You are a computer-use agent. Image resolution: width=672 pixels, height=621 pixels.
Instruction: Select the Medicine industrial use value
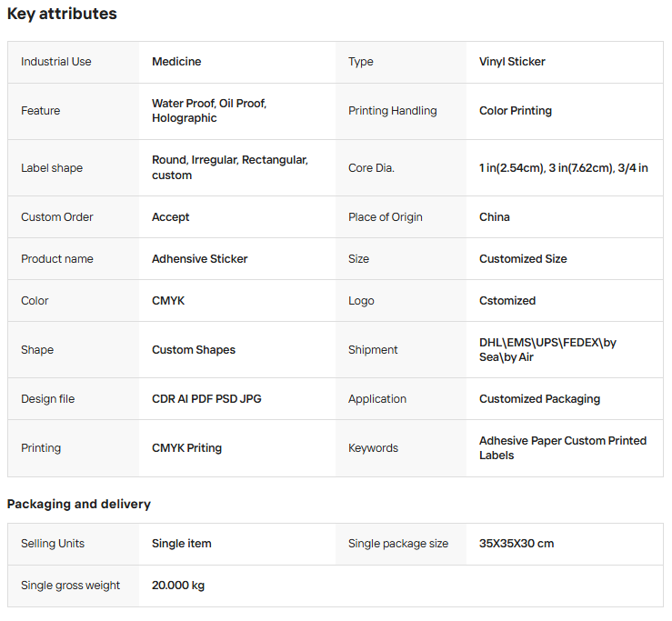[x=176, y=62]
